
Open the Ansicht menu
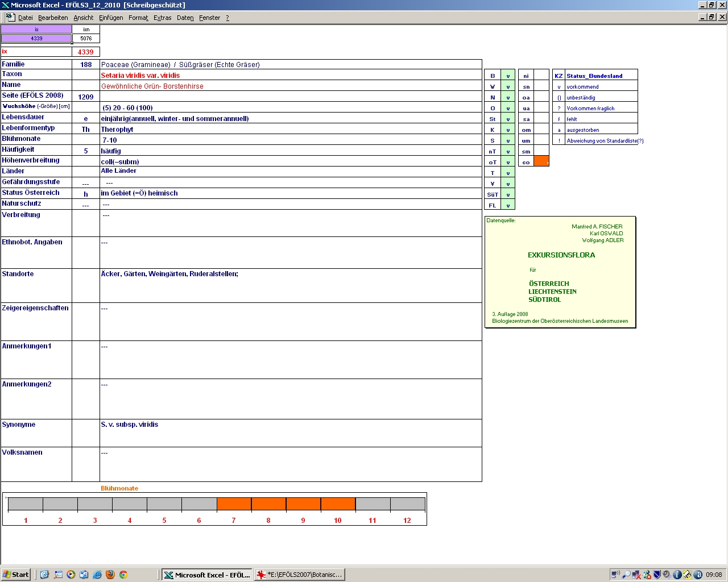[x=84, y=18]
